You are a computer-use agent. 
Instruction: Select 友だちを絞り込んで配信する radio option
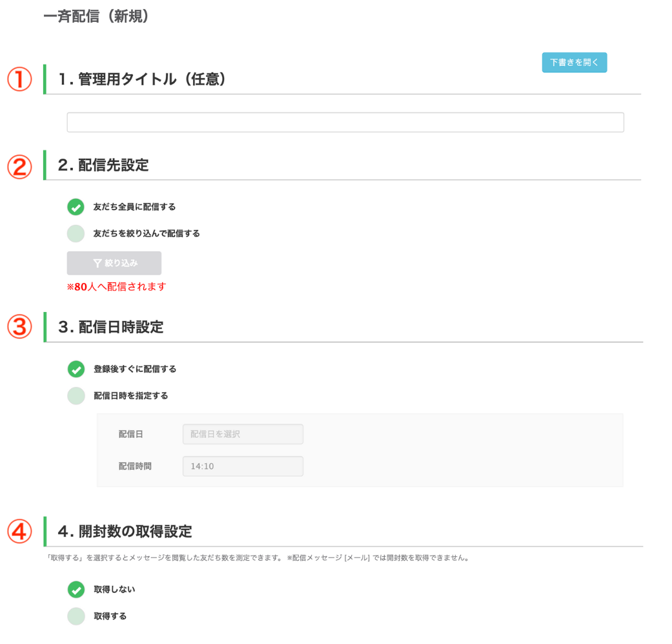tap(76, 234)
